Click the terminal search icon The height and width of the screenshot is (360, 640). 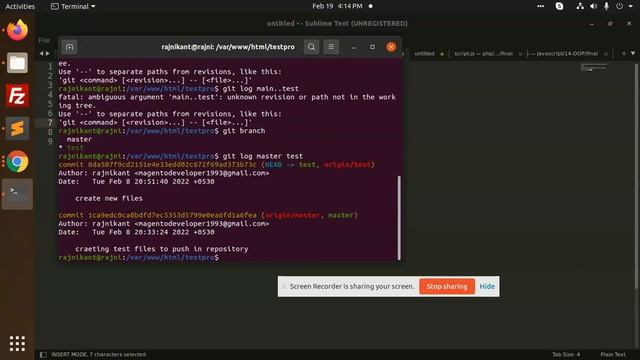[311, 47]
